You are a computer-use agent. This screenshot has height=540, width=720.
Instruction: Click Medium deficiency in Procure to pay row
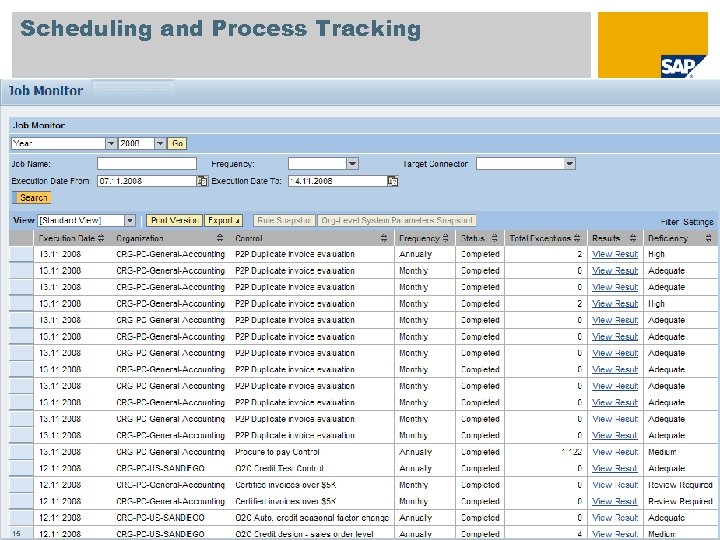pos(662,452)
